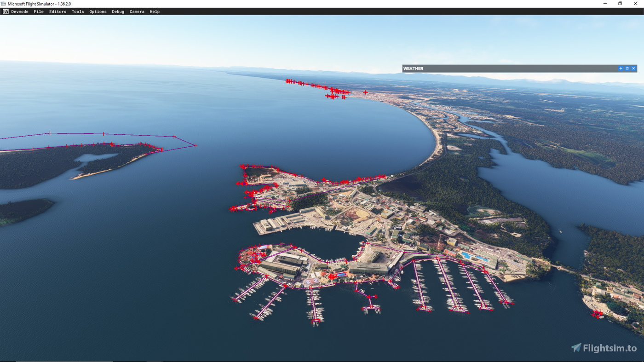Pop out the Weather panel via its detach window icon
This screenshot has width=644, height=362.
point(627,68)
